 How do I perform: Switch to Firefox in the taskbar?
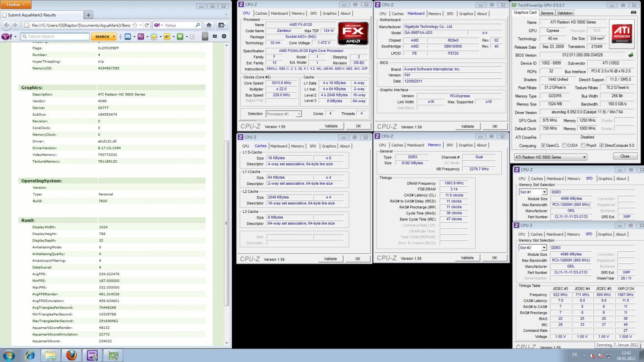click(x=72, y=355)
